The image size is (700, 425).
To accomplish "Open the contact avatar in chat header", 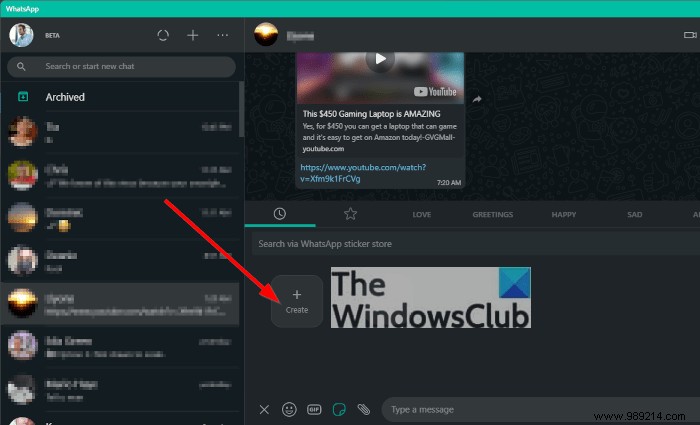I will coord(266,34).
